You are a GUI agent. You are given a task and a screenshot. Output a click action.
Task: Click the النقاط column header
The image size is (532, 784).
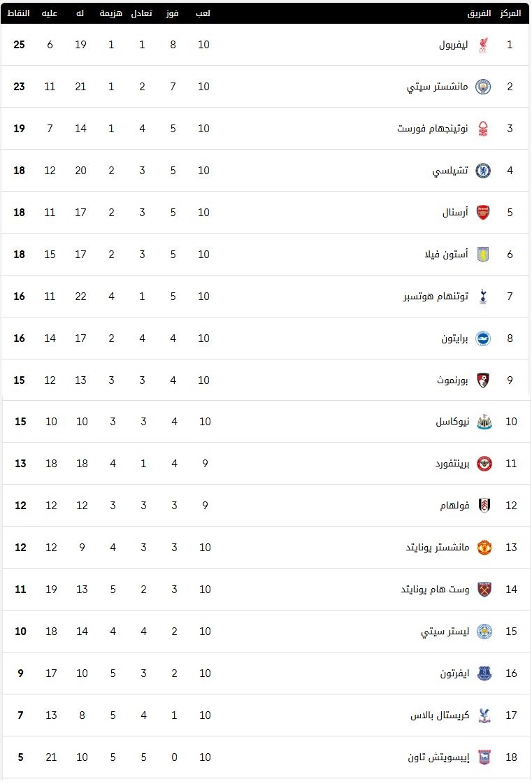[18, 13]
